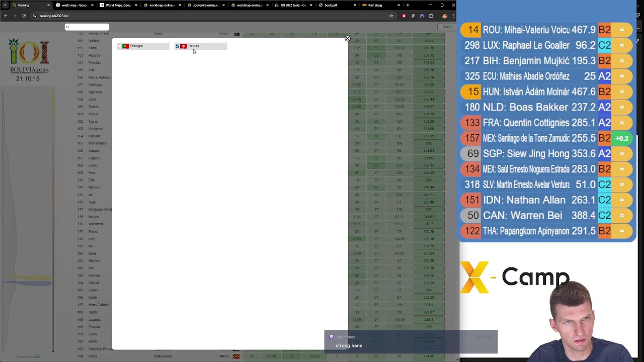Viewport: 644px width, 362px height.
Task: Click the surname Maksimoski in bottom row
Action: pos(163,356)
